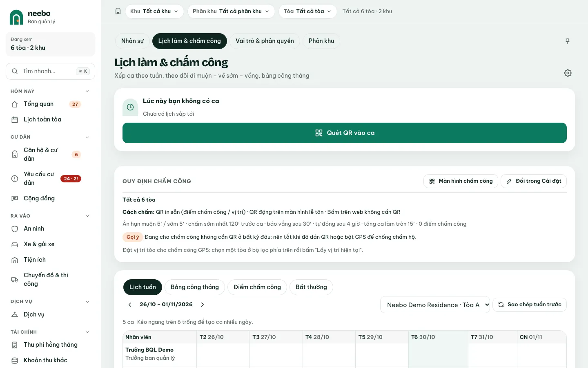
Task: Focus the Tìm nhanh search field
Action: pyautogui.click(x=51, y=71)
